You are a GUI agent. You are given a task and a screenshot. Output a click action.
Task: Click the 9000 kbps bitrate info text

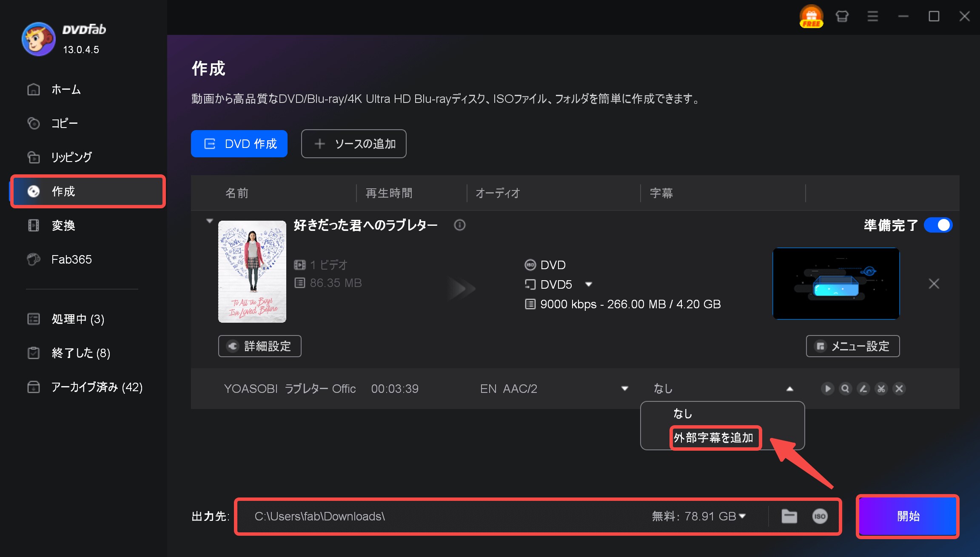pyautogui.click(x=630, y=304)
